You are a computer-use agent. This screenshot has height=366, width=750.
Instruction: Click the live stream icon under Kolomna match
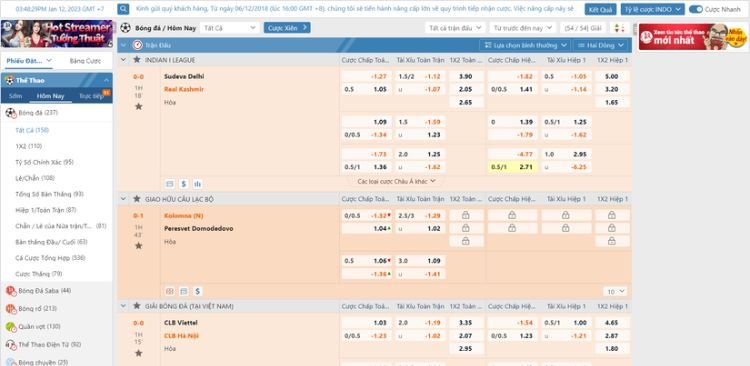point(169,291)
